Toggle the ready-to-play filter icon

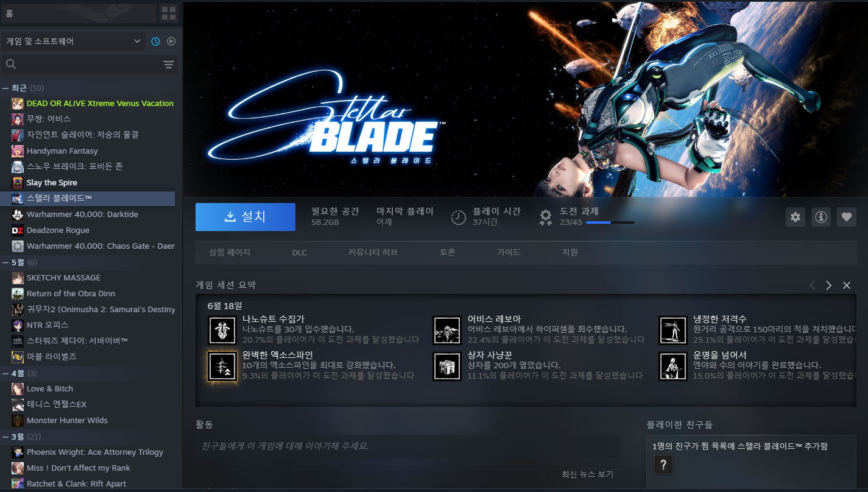pyautogui.click(x=171, y=41)
